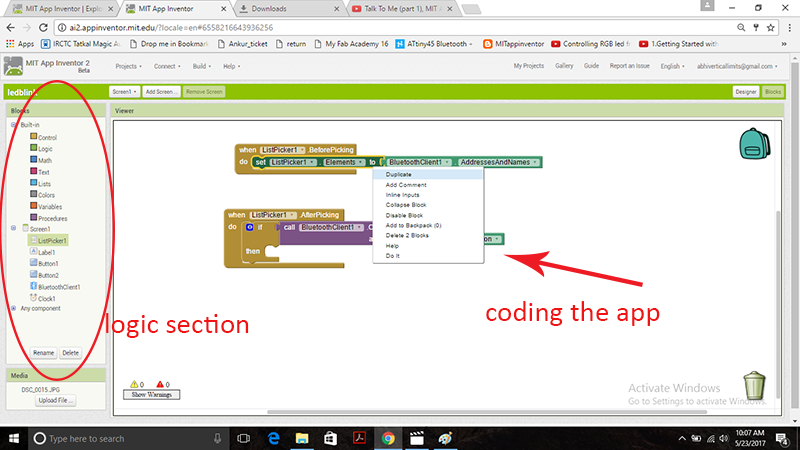Open Microsoft Edge from the taskbar
Image resolution: width=800 pixels, height=450 pixels.
tap(274, 438)
